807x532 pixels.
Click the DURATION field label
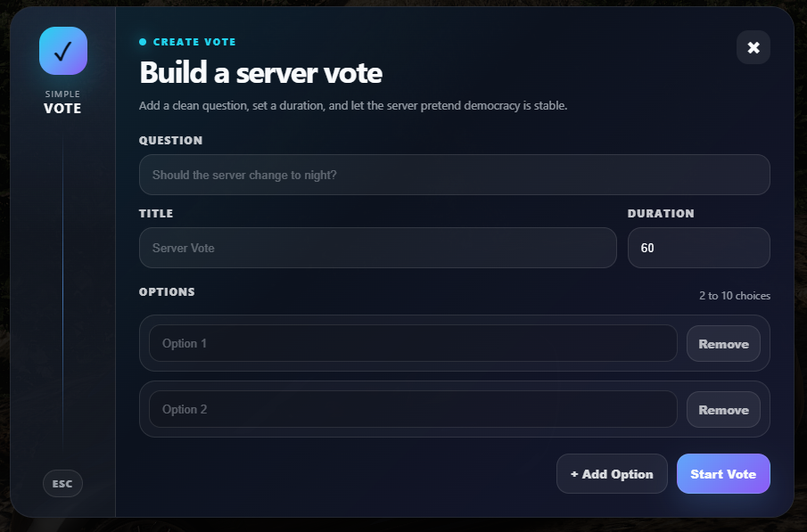(x=661, y=214)
